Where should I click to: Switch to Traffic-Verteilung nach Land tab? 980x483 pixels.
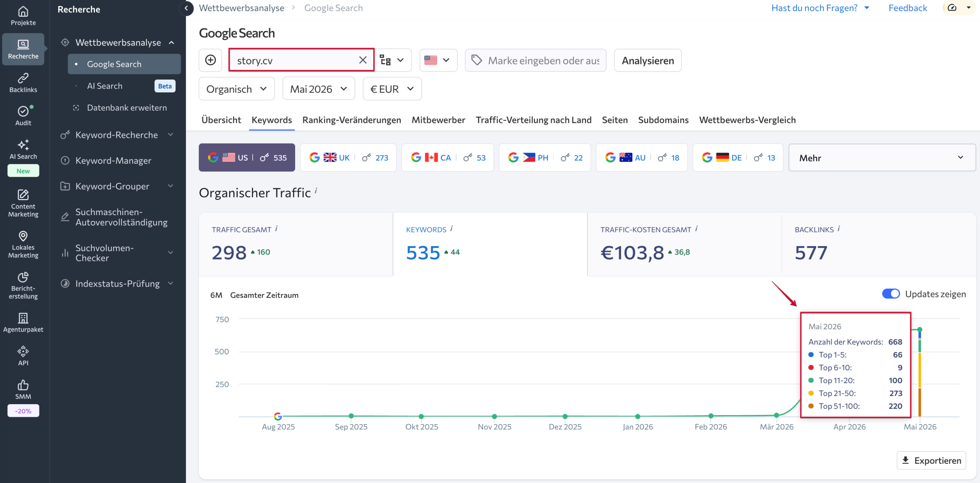pyautogui.click(x=533, y=120)
